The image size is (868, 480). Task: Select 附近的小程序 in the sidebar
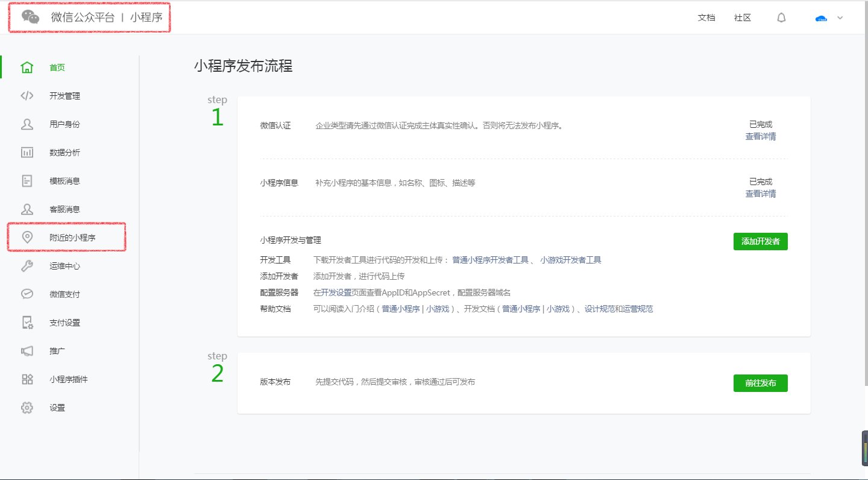66,237
